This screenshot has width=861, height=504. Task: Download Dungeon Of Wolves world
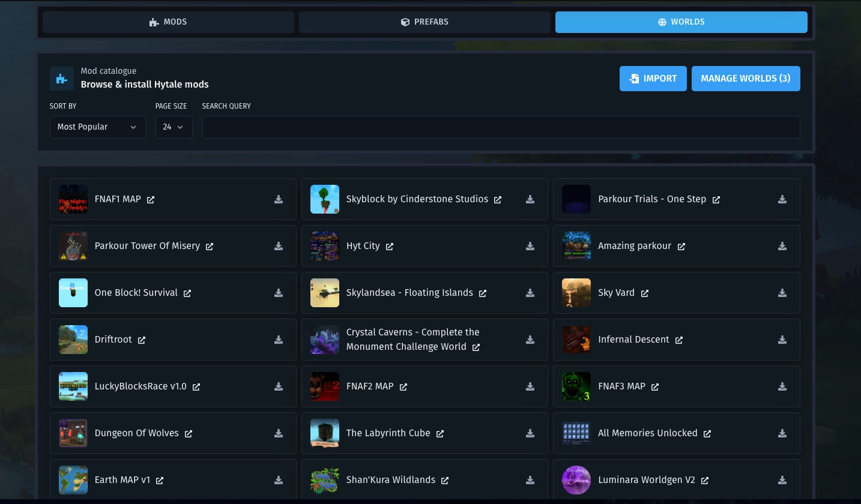[279, 433]
